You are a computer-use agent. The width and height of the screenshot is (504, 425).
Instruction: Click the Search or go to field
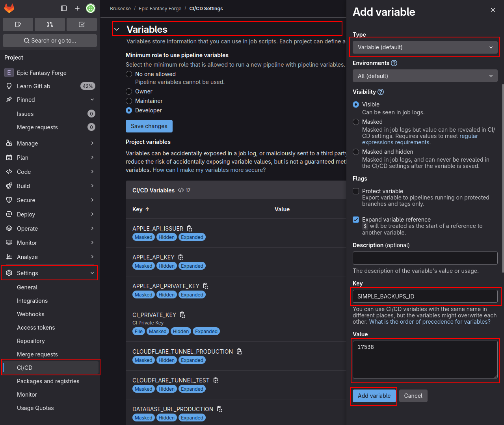coord(50,41)
